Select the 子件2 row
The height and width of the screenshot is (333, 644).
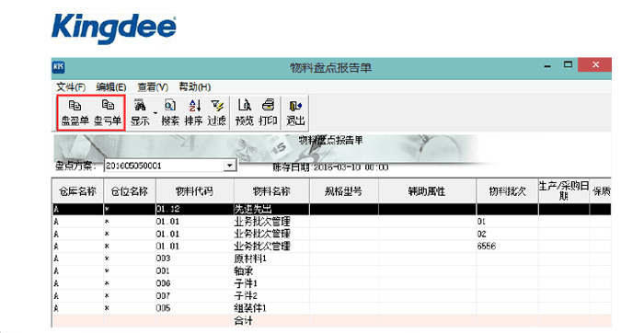coord(331,295)
